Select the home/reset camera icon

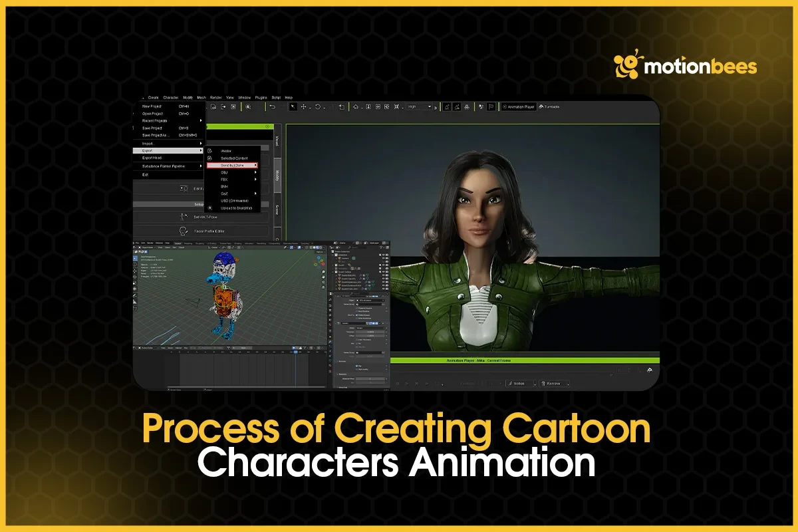coord(356,106)
